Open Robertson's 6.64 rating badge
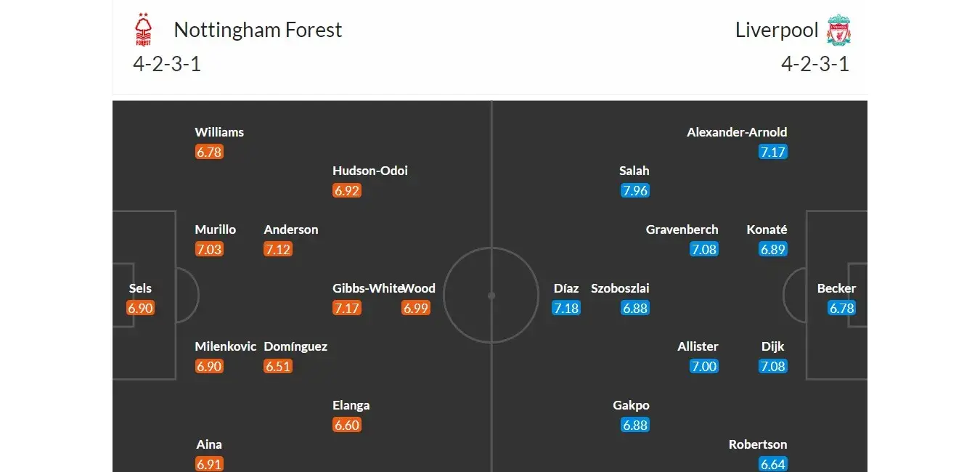Screen dimensions: 980x472 coord(773,464)
